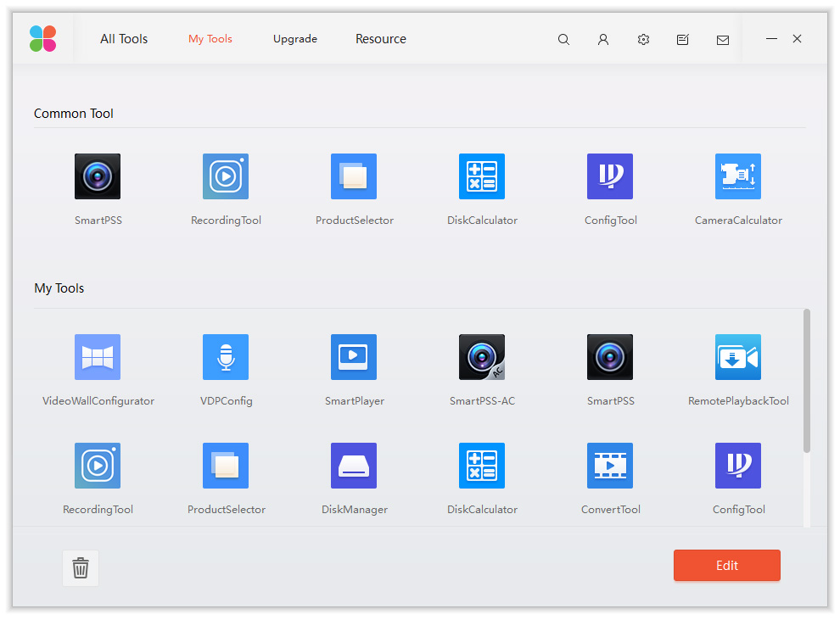
Task: Launch RecordingTool in My Tools section
Action: 98,466
